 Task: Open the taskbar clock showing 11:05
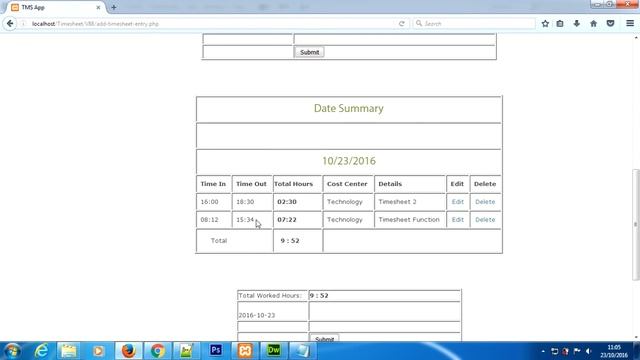(613, 351)
